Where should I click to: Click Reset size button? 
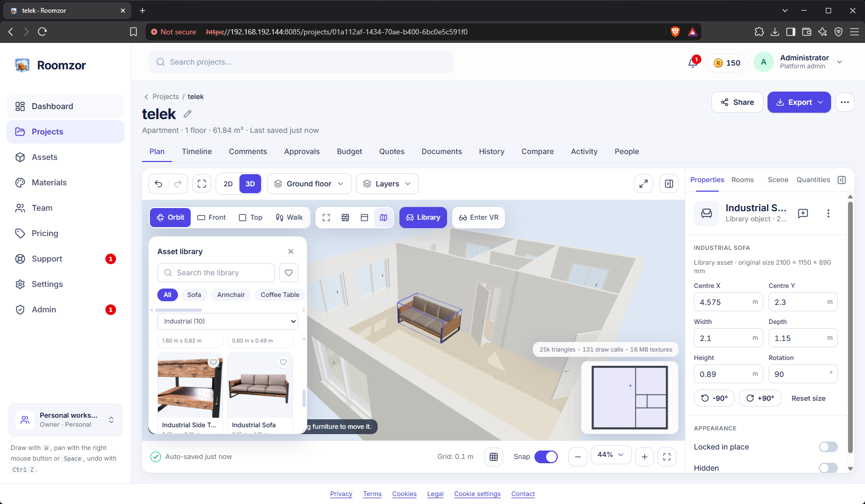click(x=808, y=398)
